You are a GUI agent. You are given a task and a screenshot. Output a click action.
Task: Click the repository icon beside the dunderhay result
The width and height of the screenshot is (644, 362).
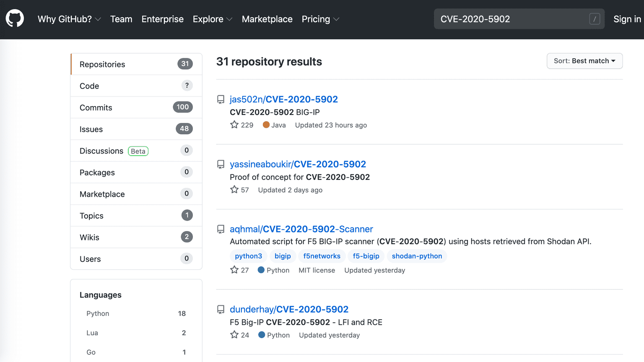pos(221,309)
